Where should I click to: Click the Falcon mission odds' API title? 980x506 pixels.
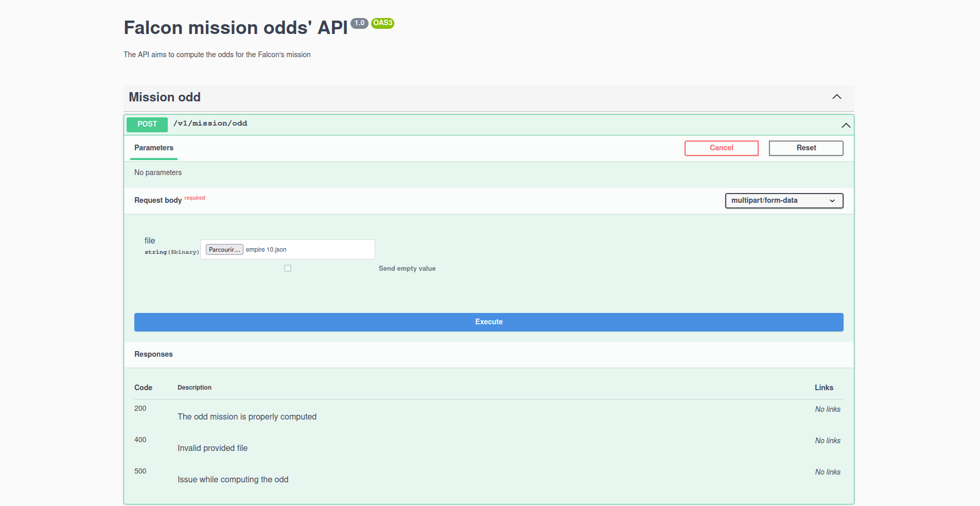(236, 28)
